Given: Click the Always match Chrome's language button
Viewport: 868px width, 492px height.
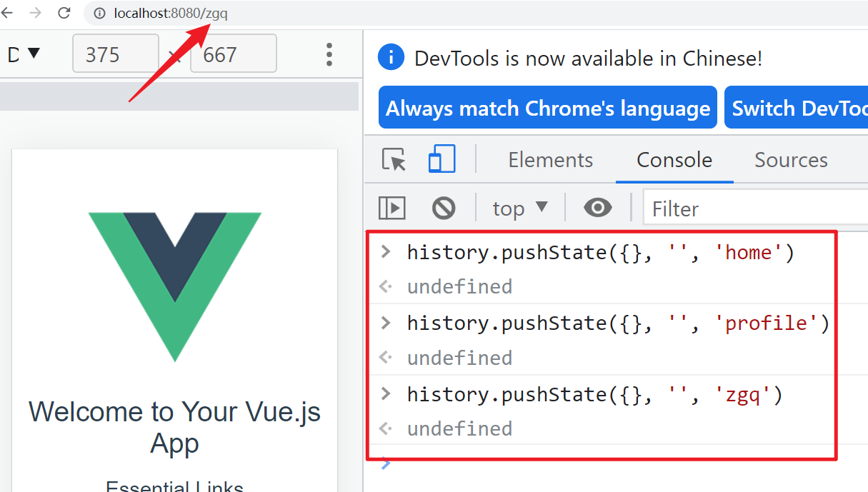Looking at the screenshot, I should 547,107.
